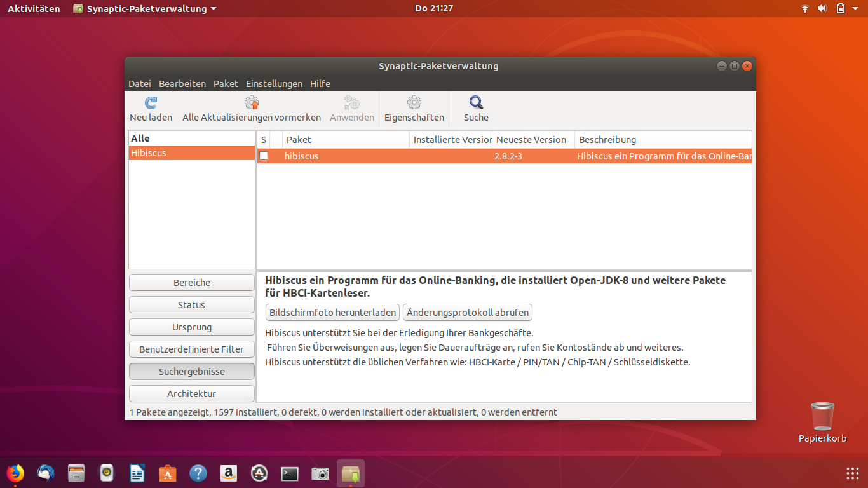Open Ubuntu Software orange bag icon

coord(168,473)
